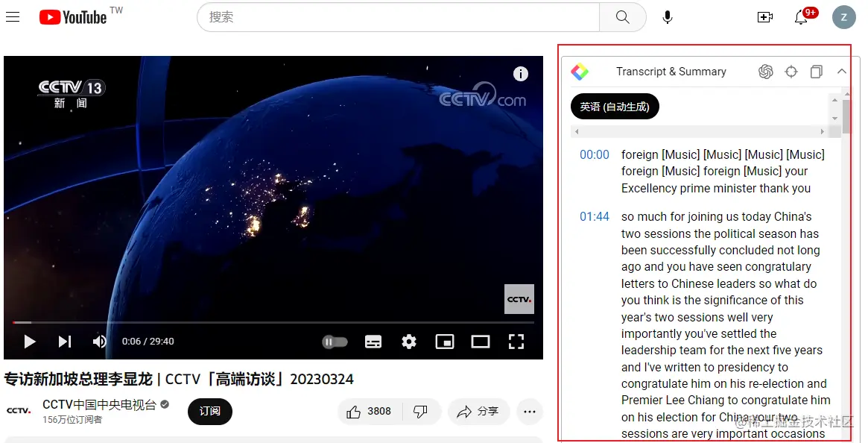Click the 0:06 / 29:40 time display

[148, 342]
